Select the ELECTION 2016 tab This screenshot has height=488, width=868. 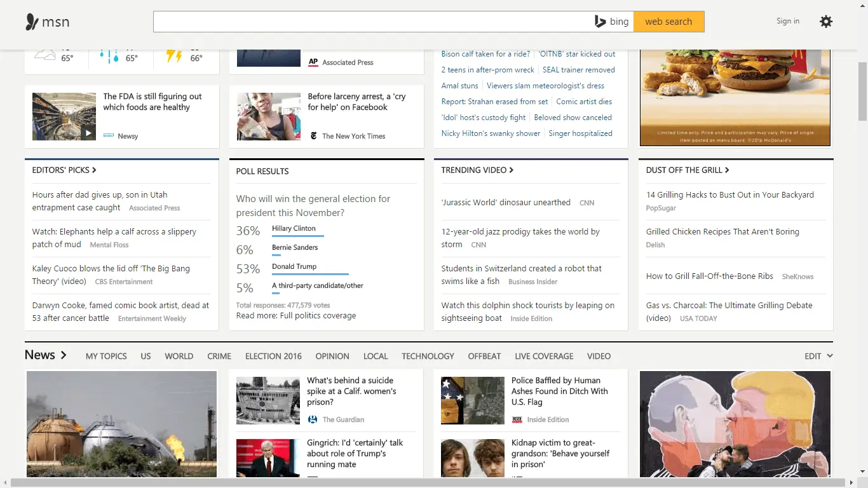[273, 356]
